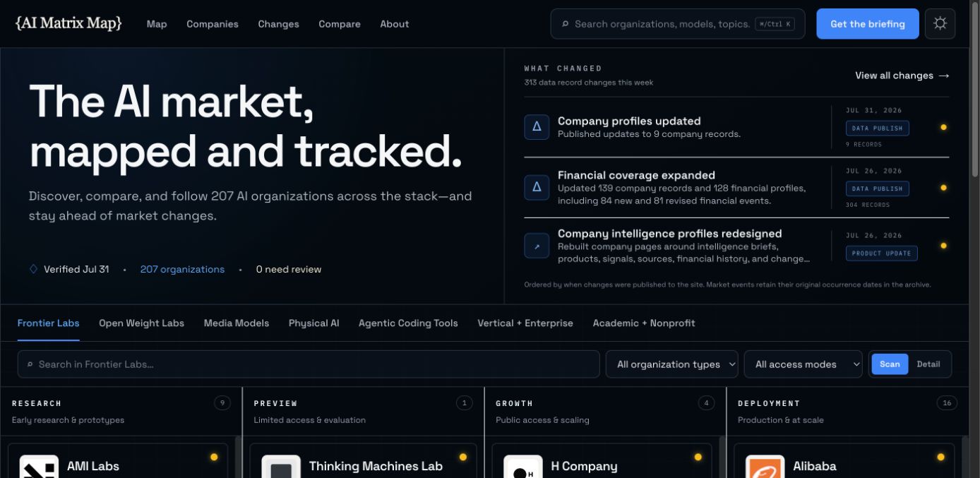The image size is (980, 478).
Task: Click the Research column count badge 9
Action: point(222,403)
